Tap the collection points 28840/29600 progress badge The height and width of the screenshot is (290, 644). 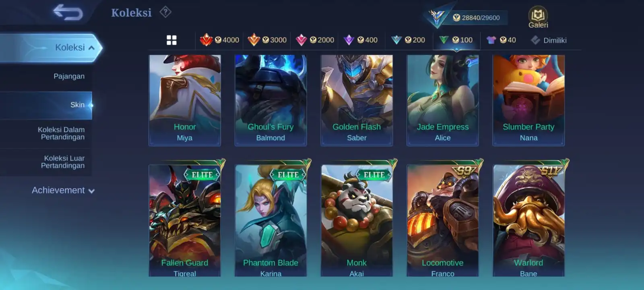[x=467, y=17]
